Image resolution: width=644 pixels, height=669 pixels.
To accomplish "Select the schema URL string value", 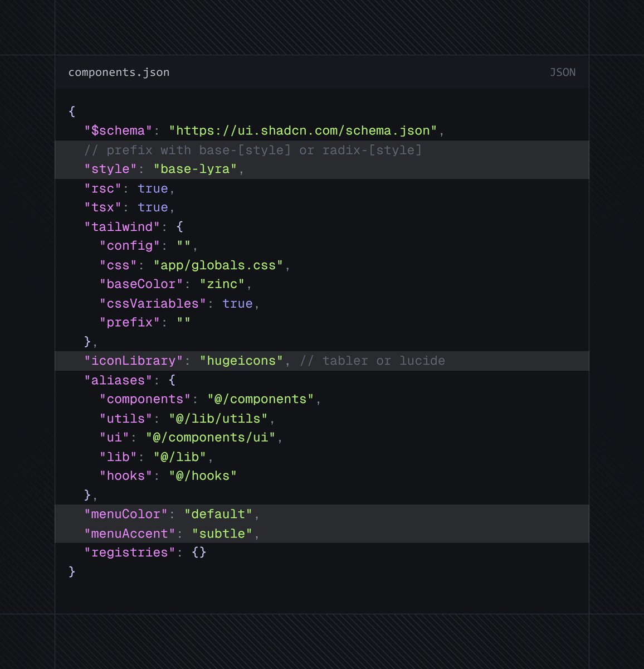I will [303, 130].
